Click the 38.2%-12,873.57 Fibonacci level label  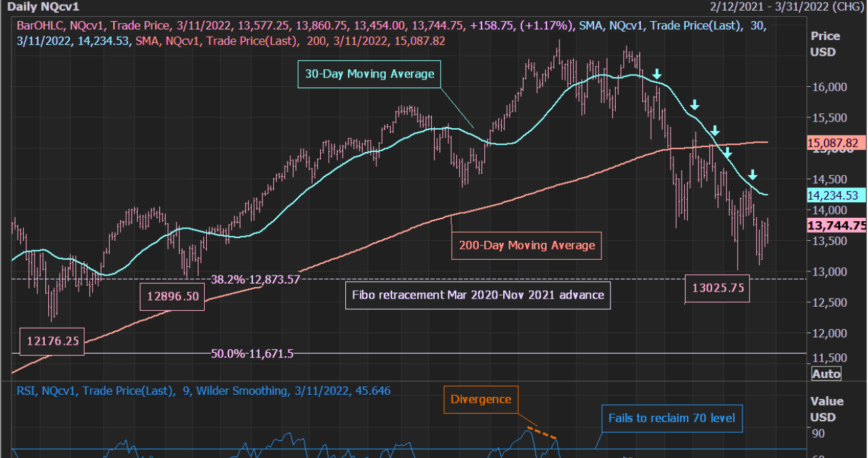tap(255, 279)
